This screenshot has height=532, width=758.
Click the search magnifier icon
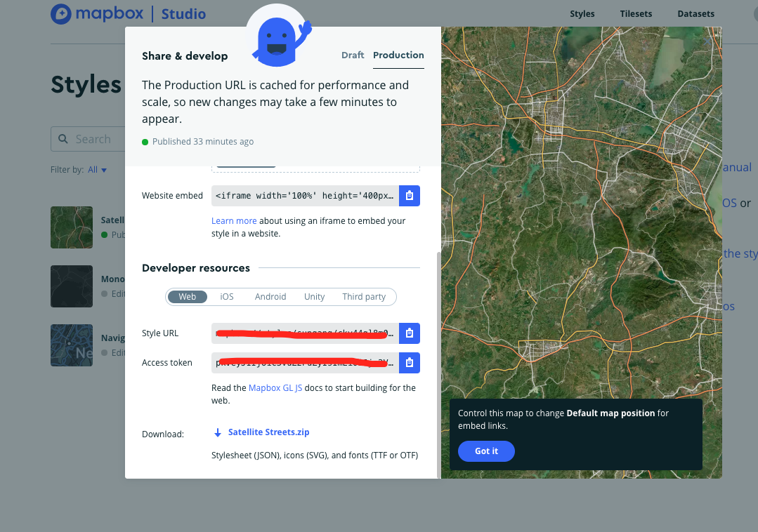point(63,139)
